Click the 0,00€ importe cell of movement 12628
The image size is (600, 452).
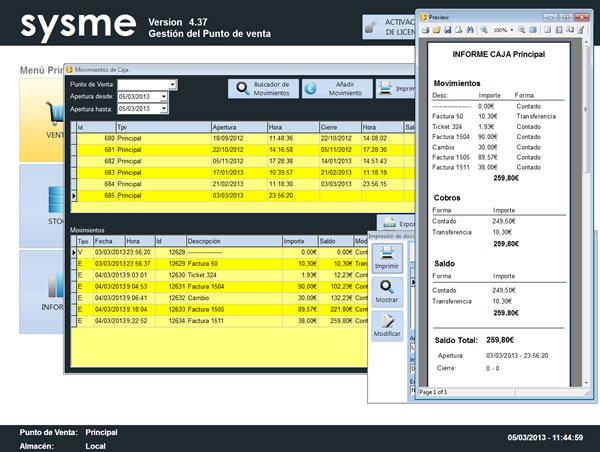pyautogui.click(x=300, y=252)
